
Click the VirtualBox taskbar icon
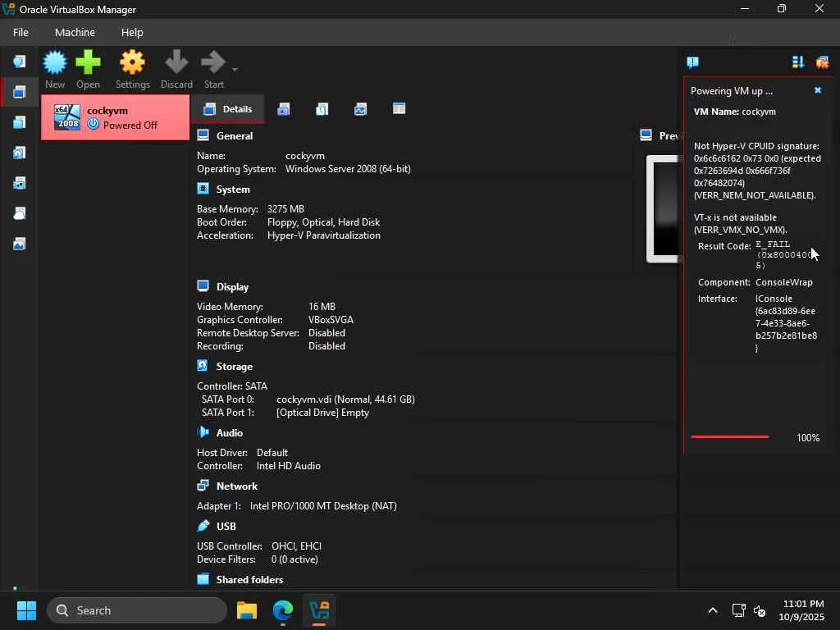coord(319,610)
